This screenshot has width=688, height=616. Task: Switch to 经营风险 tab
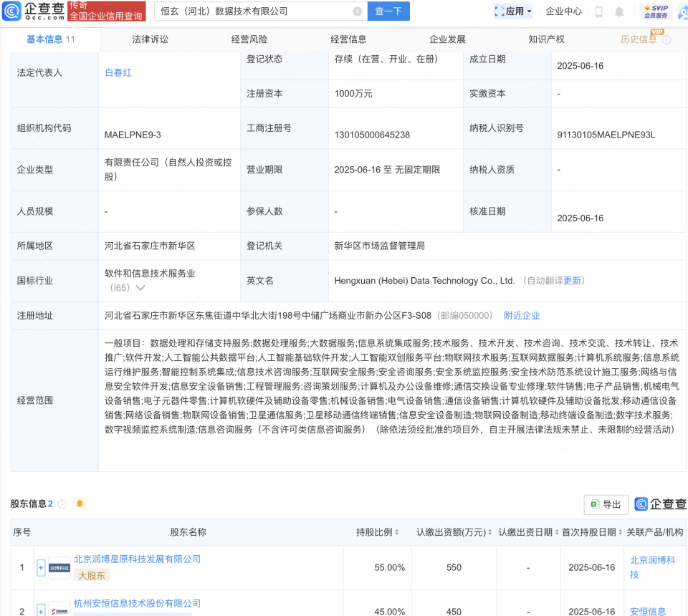pos(249,39)
